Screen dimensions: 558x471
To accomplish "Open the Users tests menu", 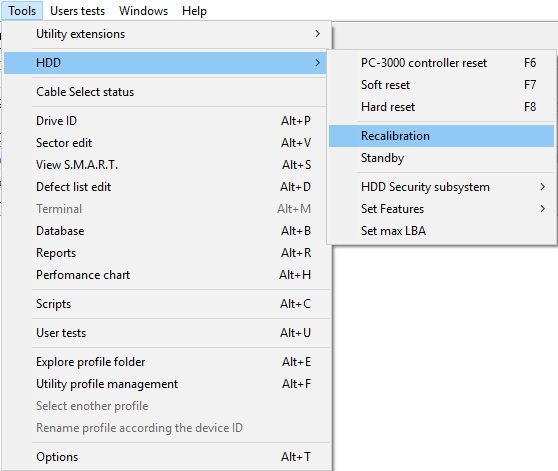I will pyautogui.click(x=78, y=11).
